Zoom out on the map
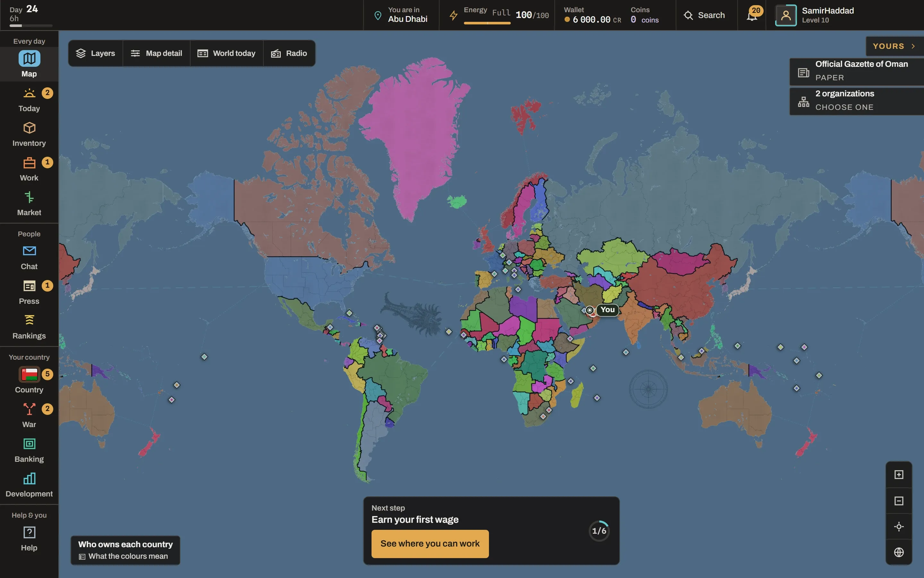 point(899,501)
